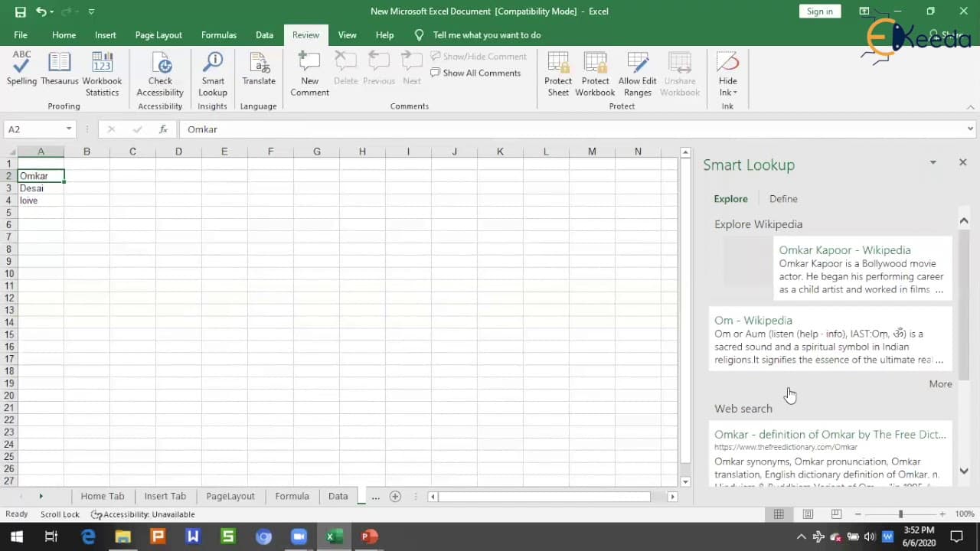980x551 pixels.
Task: Switch to the PageLayout sheet tab
Action: [x=230, y=496]
